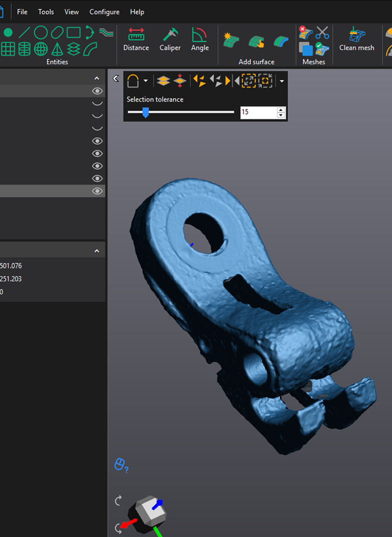
Task: Collapse the upper panel with its chevron
Action: (97, 78)
